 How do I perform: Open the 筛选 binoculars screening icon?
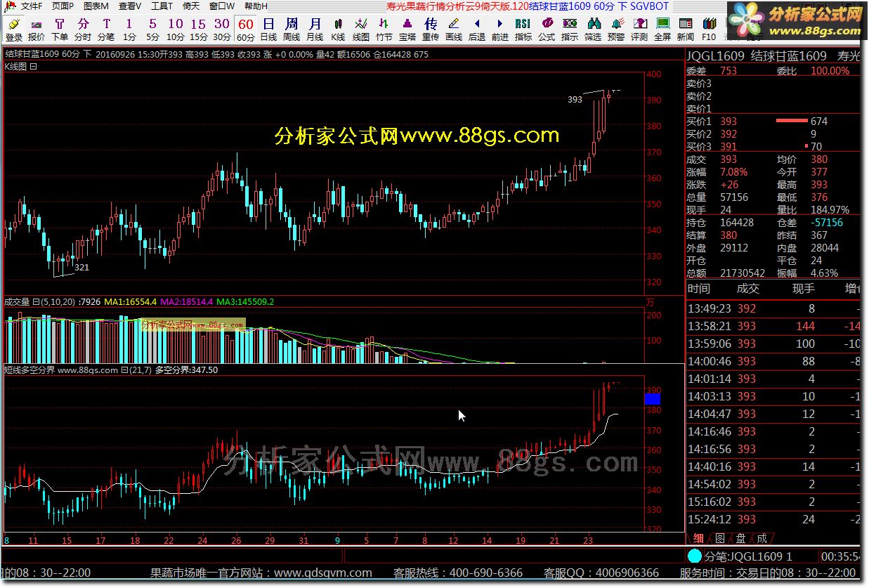(593, 30)
